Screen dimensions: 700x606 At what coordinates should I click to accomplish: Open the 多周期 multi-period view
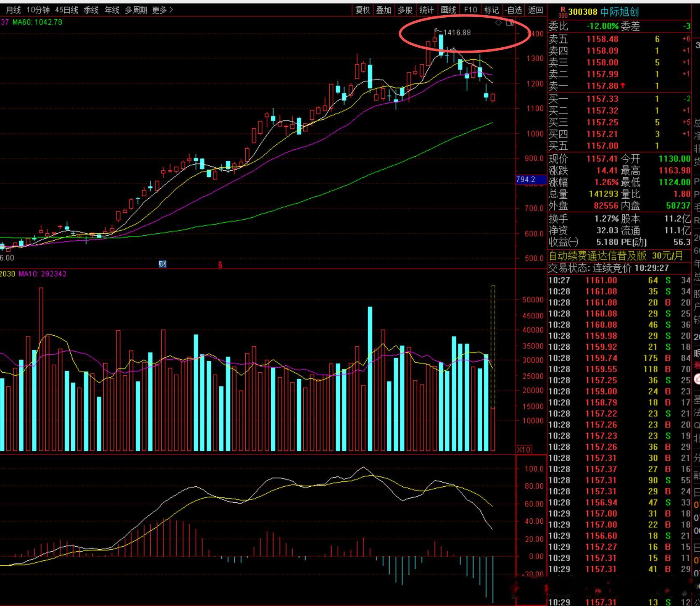[x=136, y=10]
